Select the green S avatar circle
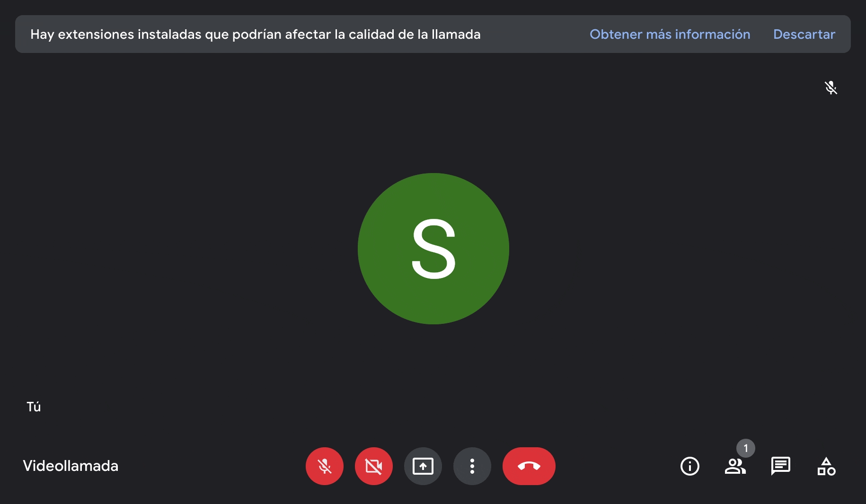The height and width of the screenshot is (504, 866). click(x=433, y=249)
